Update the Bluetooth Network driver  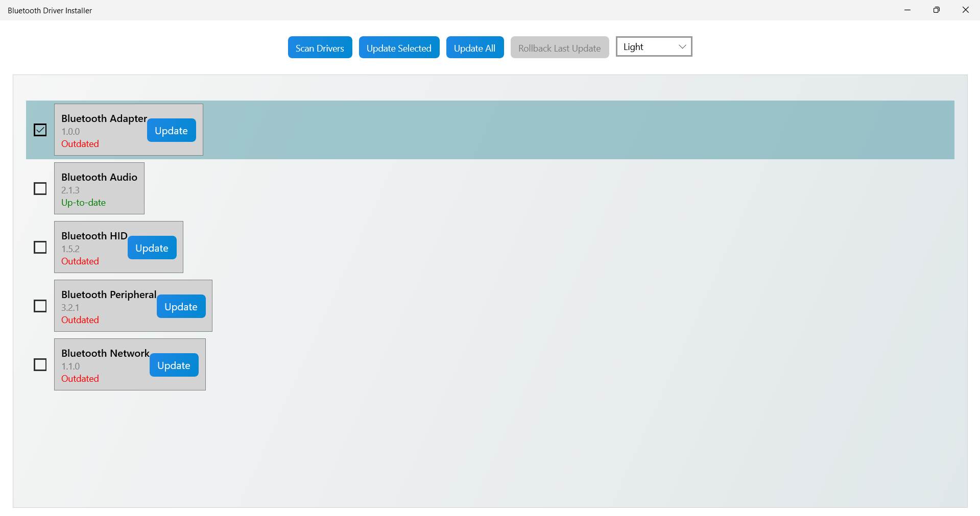pyautogui.click(x=174, y=365)
